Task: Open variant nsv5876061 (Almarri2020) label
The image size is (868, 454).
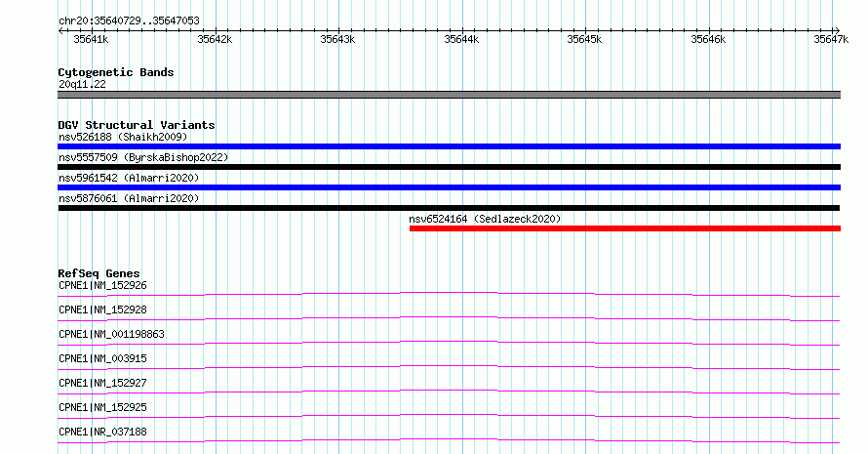Action: coord(129,198)
